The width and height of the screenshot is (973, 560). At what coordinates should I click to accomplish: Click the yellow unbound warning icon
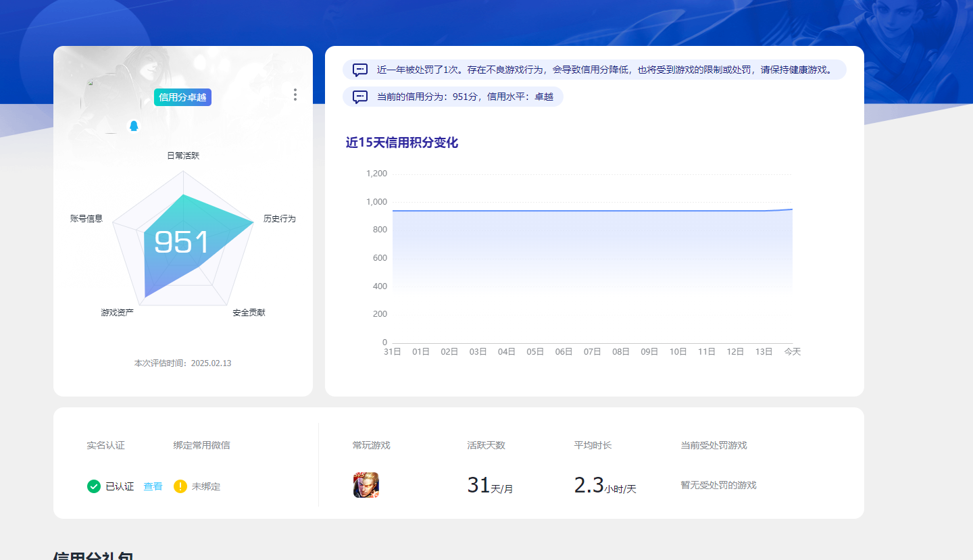coord(180,486)
